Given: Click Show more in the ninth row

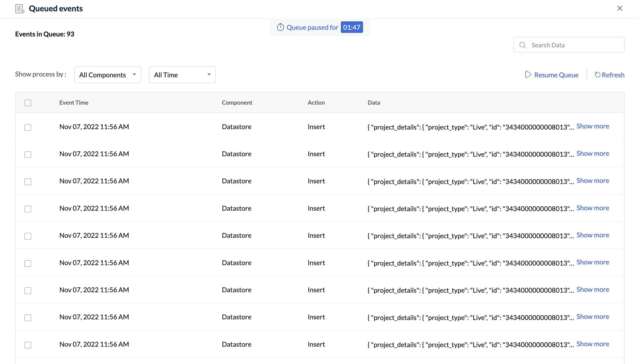Looking at the screenshot, I should click(x=592, y=344).
